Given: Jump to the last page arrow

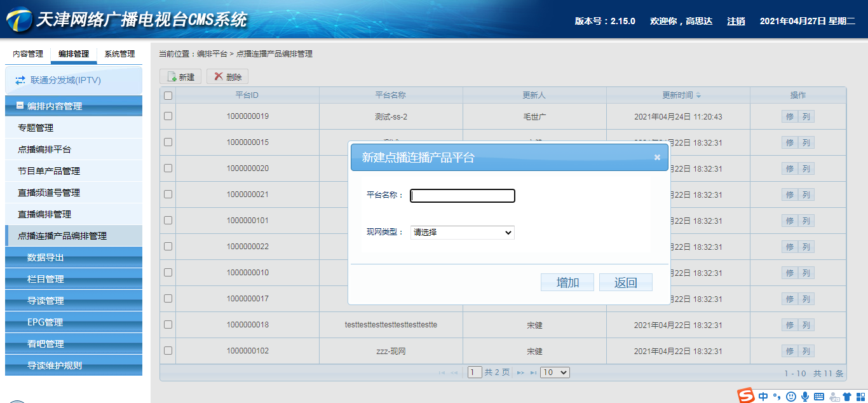Looking at the screenshot, I should coord(533,373).
